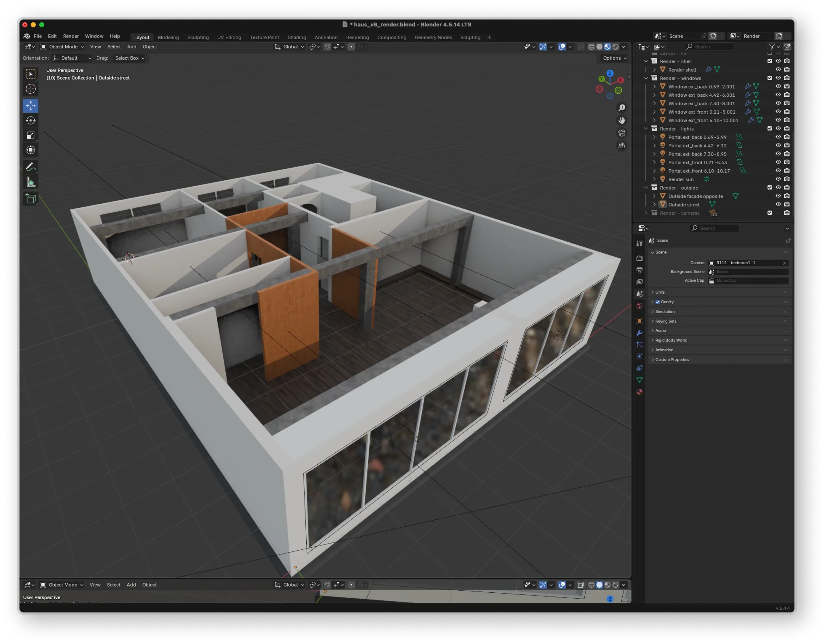Image resolution: width=826 pixels, height=644 pixels.
Task: Open the Tool properties tab
Action: (639, 243)
